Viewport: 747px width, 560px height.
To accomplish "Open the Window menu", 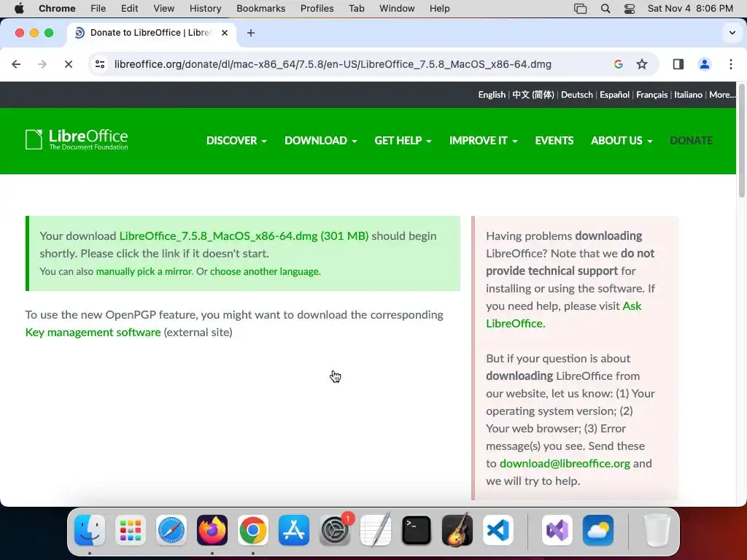I will click(x=397, y=9).
